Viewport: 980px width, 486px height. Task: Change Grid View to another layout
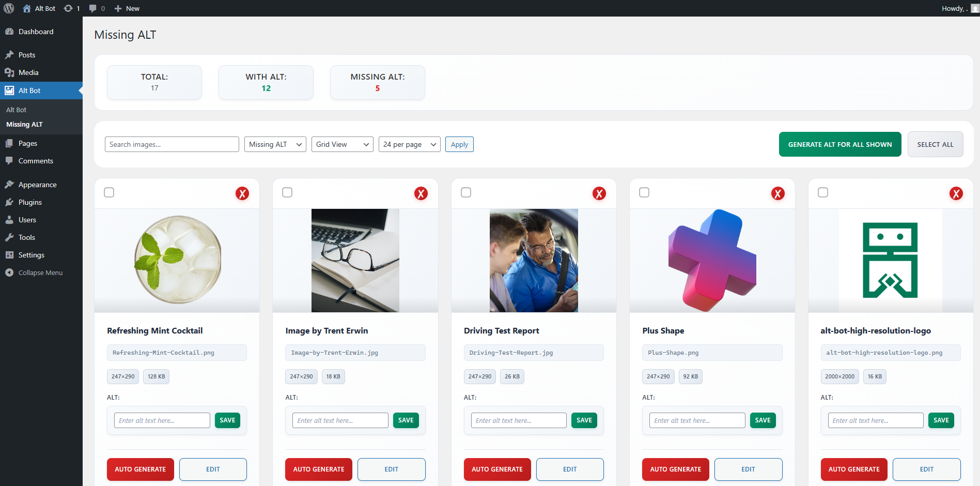(342, 144)
